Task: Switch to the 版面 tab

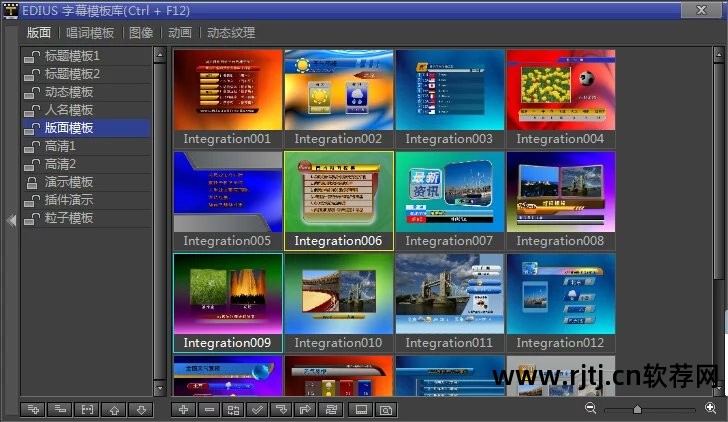Action: pyautogui.click(x=39, y=32)
